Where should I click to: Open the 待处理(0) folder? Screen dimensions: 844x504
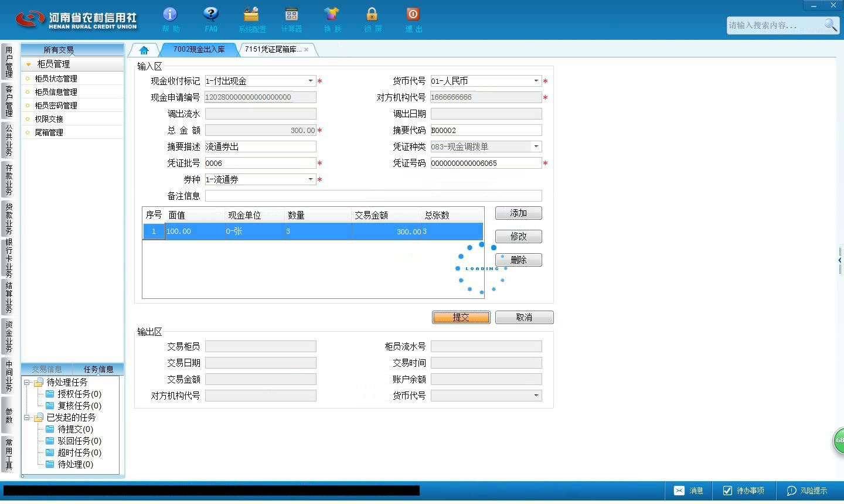[x=69, y=464]
